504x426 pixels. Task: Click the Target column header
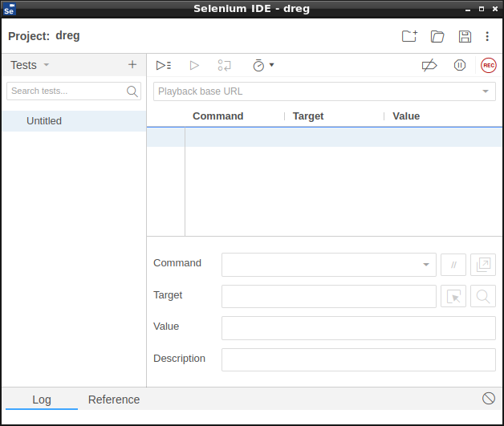coord(308,116)
